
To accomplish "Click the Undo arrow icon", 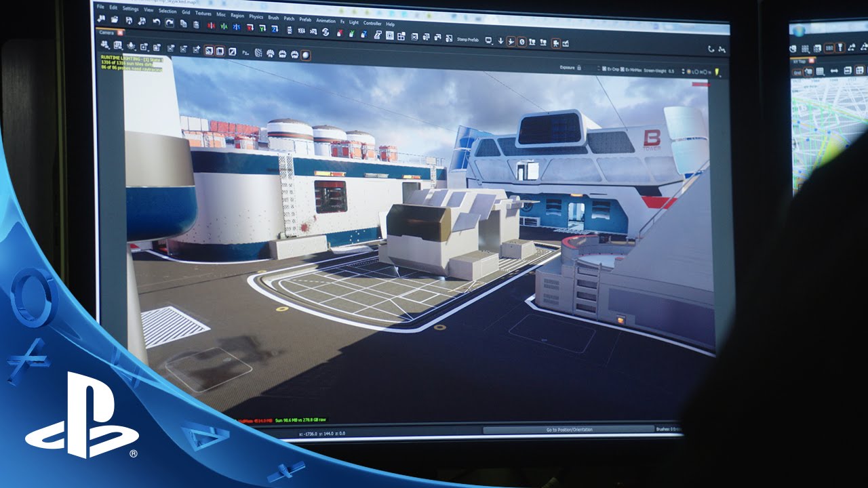I will click(157, 22).
